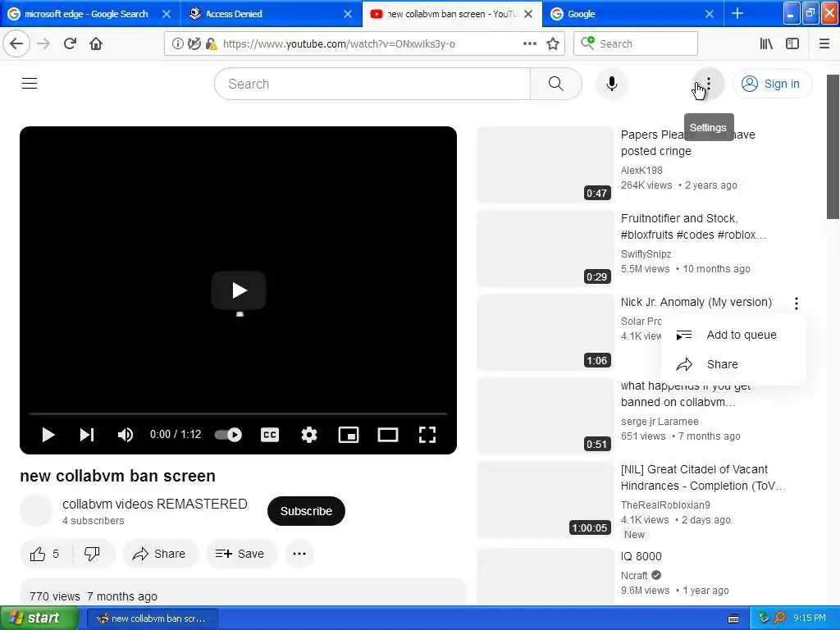Skip to next video icon
This screenshot has width=840, height=630.
(x=87, y=435)
